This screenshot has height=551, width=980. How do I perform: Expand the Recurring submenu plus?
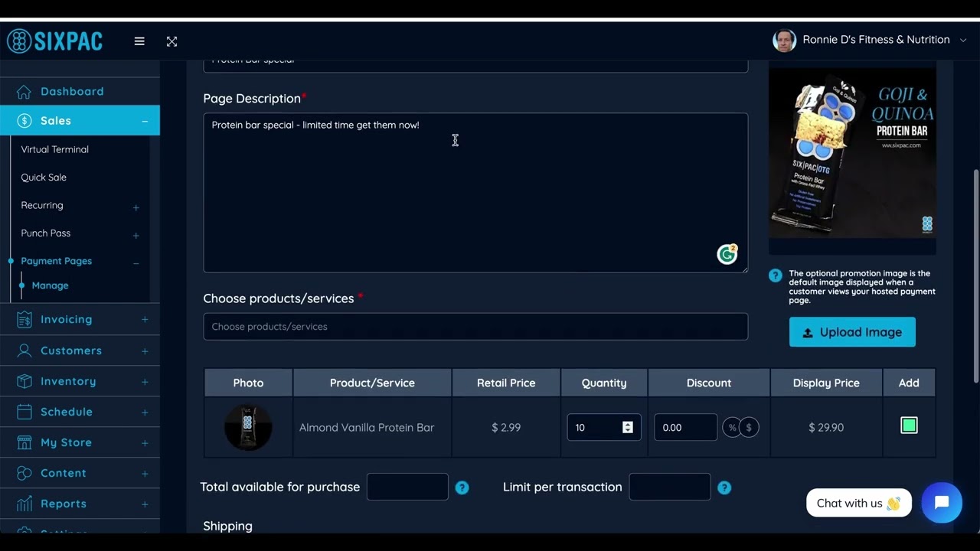136,207
